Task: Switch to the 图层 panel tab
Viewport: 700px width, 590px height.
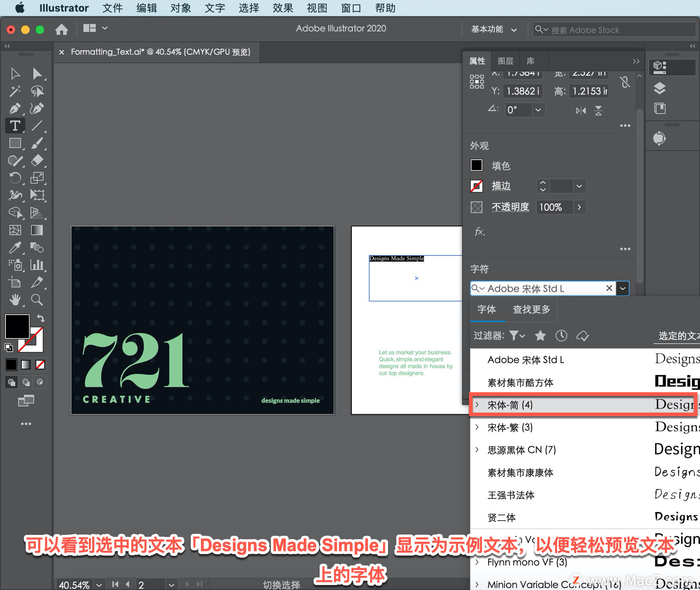Action: pyautogui.click(x=505, y=61)
